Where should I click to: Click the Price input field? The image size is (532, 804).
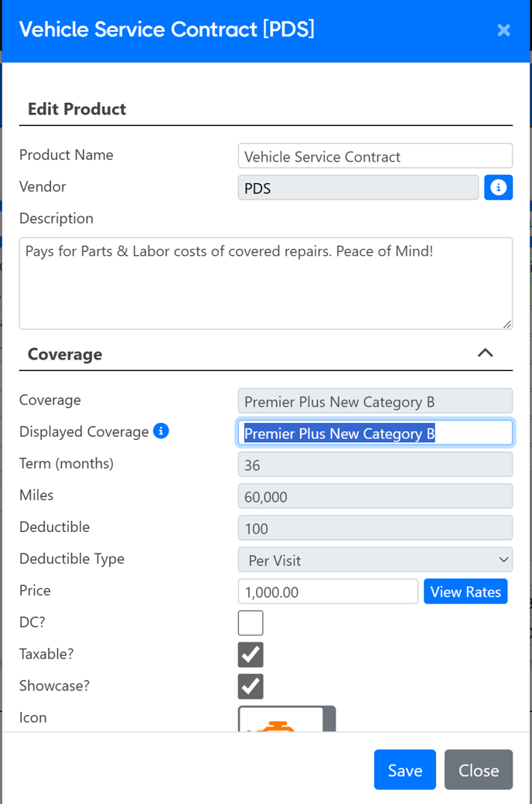point(328,591)
